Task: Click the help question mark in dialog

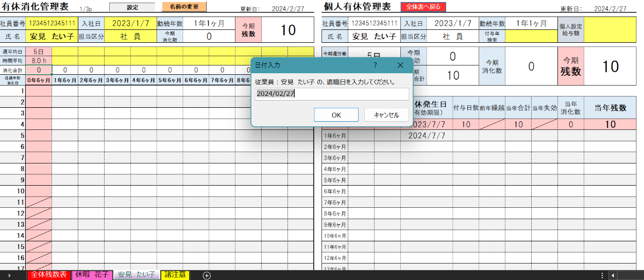Action: pos(375,65)
